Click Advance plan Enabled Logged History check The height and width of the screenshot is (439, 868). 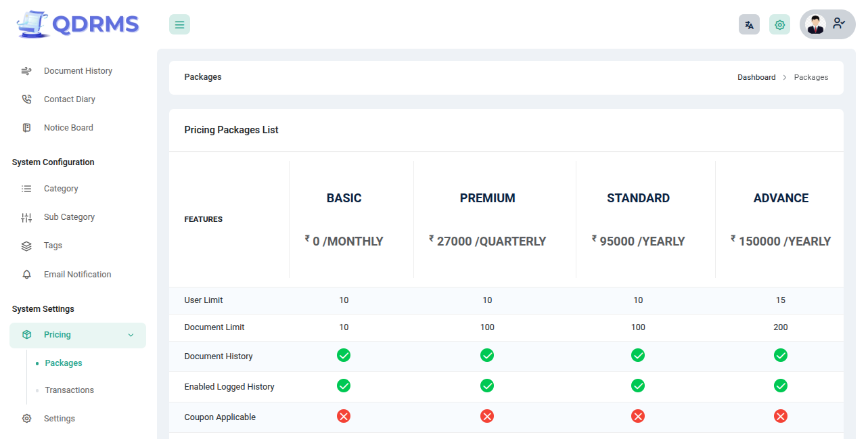(780, 386)
